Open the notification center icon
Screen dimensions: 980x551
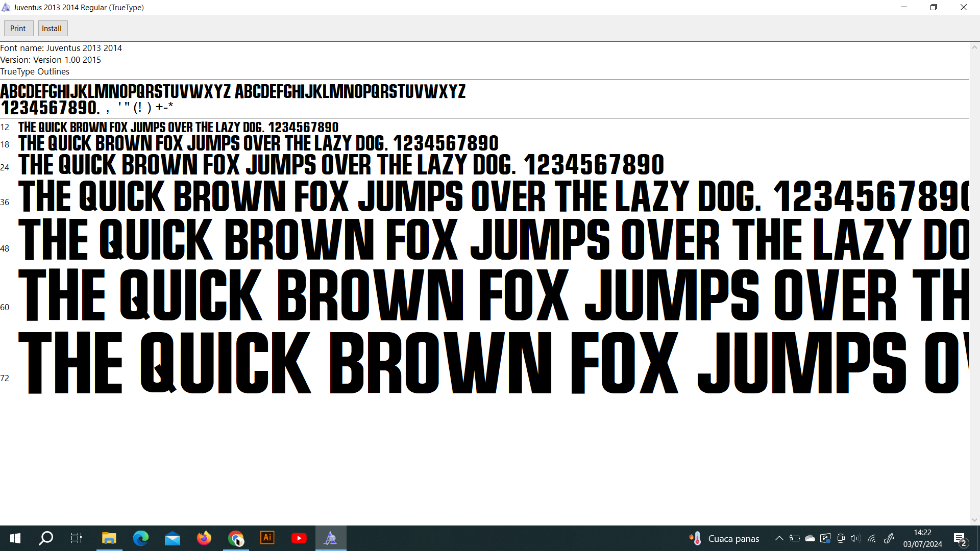click(x=960, y=538)
